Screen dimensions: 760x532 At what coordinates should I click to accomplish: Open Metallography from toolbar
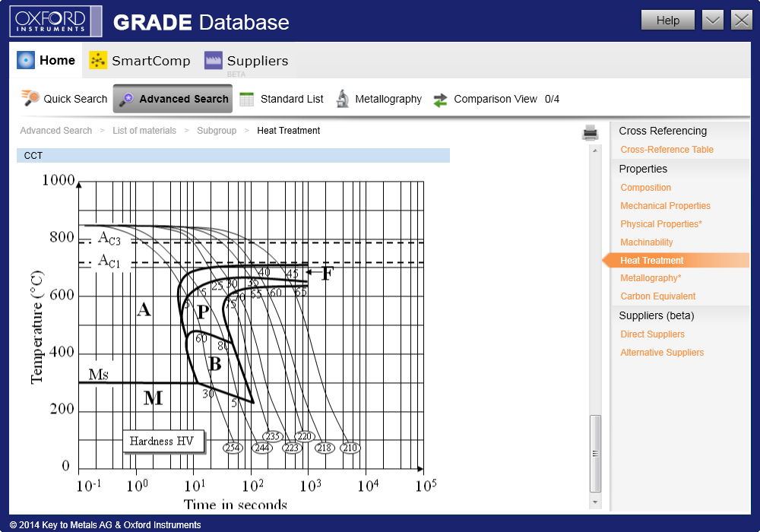click(379, 99)
